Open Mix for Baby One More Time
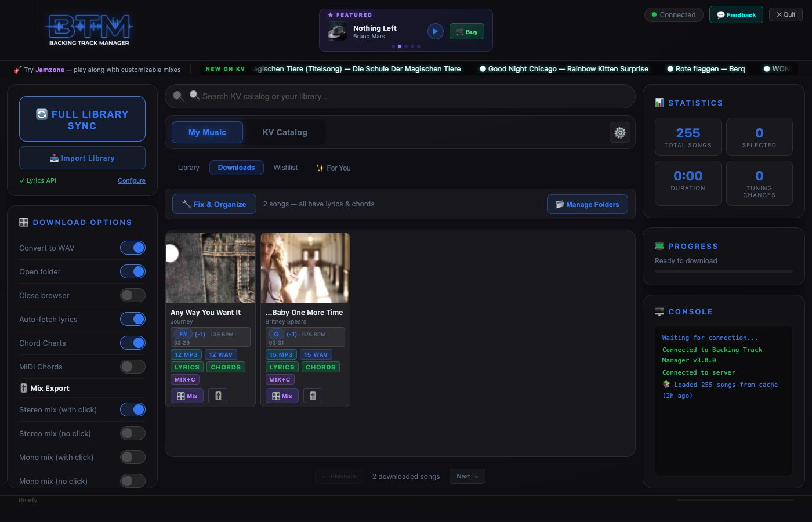Screen dimensions: 812x522 coord(282,396)
